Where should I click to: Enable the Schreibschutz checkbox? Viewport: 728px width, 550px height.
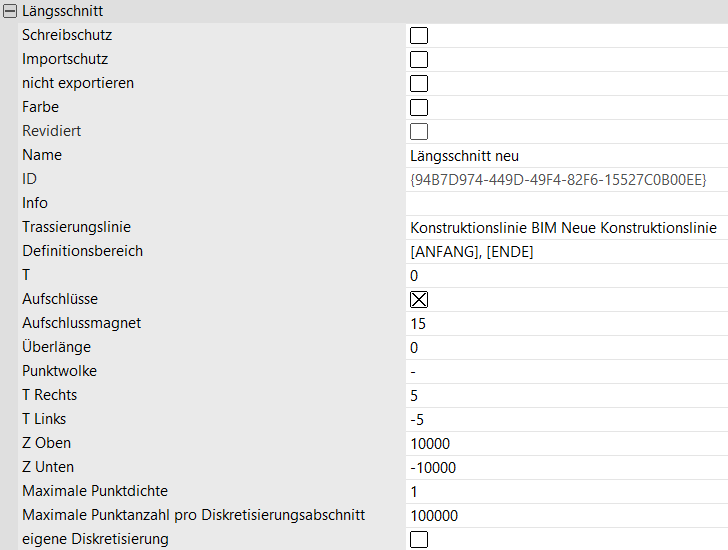point(419,35)
